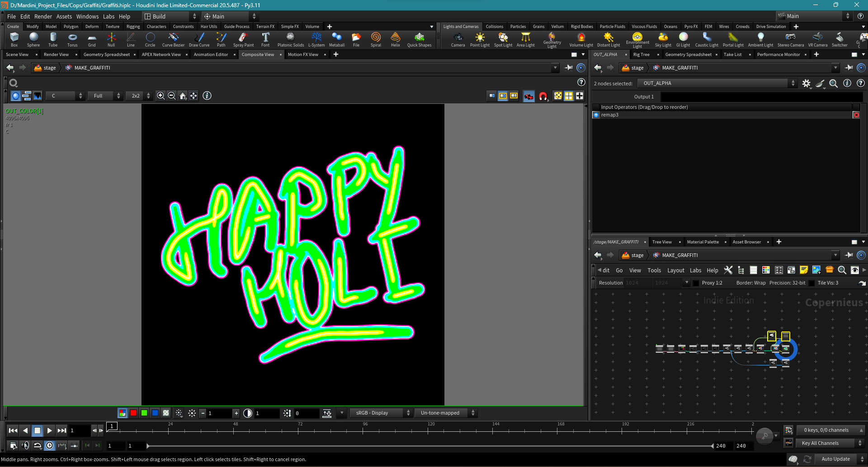Viewport: 868px width, 467px height.
Task: Open the sRGB - Display dropdown
Action: click(x=381, y=413)
